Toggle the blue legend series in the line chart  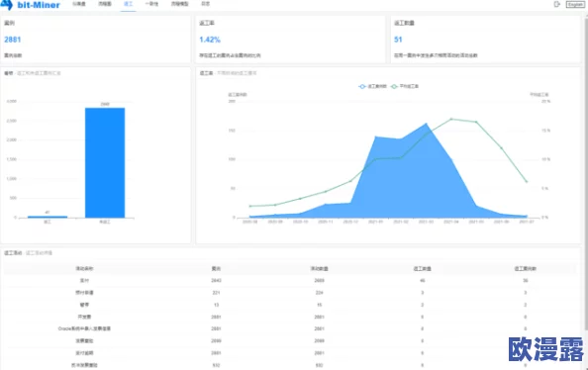tap(372, 86)
